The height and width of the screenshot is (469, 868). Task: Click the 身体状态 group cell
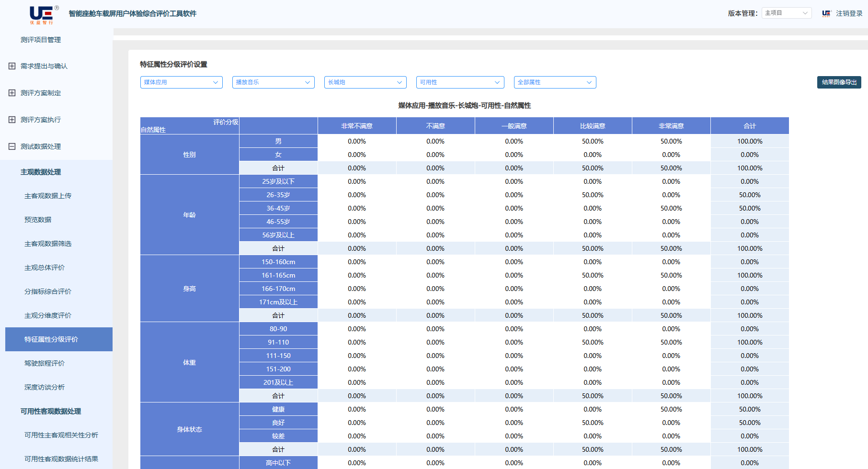click(x=190, y=429)
